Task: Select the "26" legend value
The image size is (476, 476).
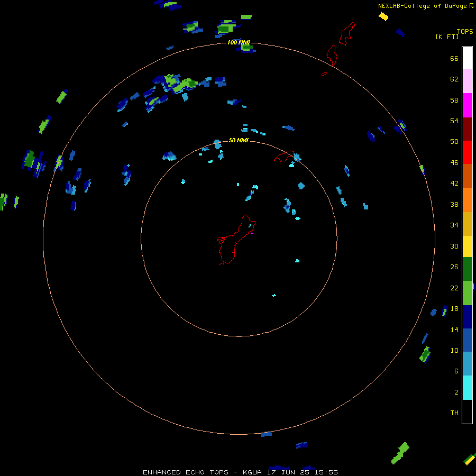Action: (x=454, y=267)
